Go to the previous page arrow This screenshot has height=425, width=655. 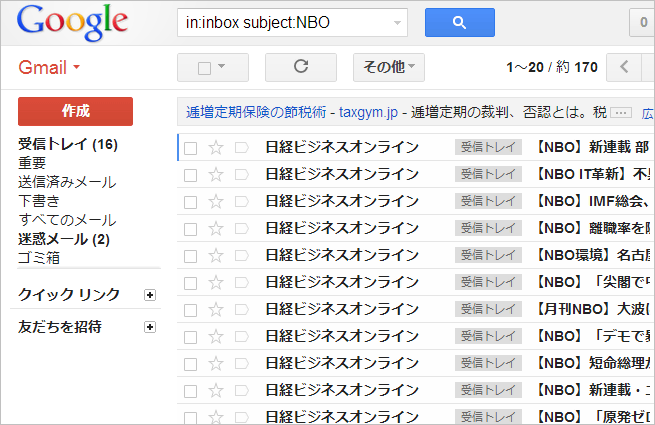pyautogui.click(x=624, y=67)
